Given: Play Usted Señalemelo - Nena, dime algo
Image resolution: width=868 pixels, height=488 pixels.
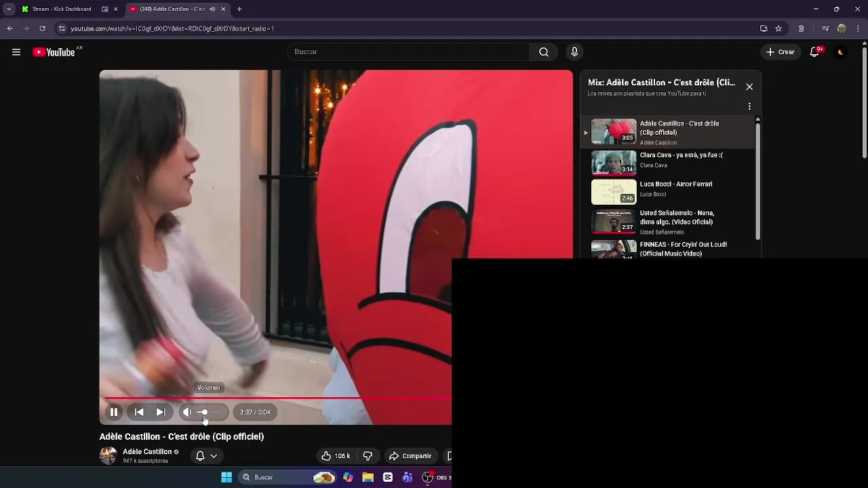Looking at the screenshot, I should pos(668,222).
